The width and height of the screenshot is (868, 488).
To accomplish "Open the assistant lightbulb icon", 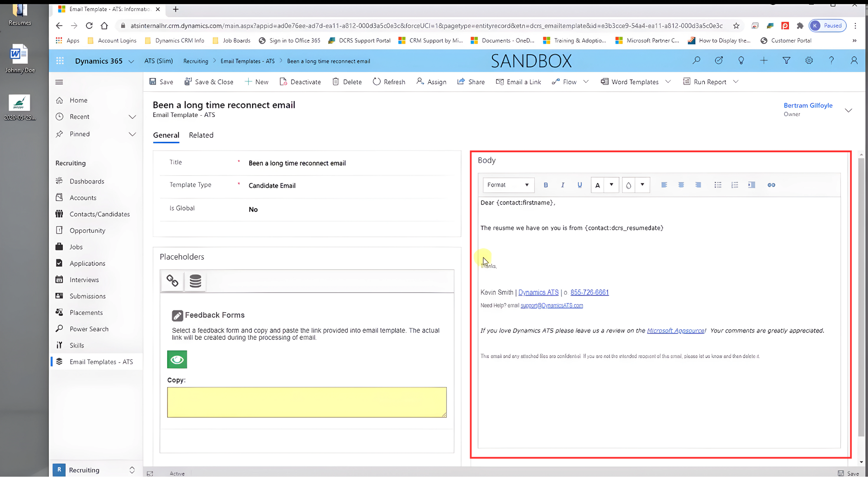I will 741,61.
